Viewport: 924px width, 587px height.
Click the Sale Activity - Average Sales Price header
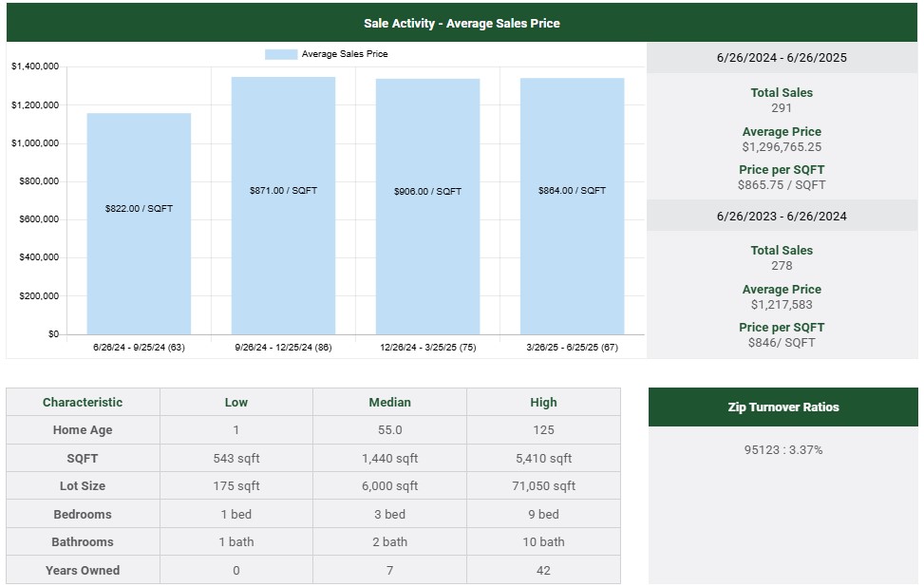(462, 23)
